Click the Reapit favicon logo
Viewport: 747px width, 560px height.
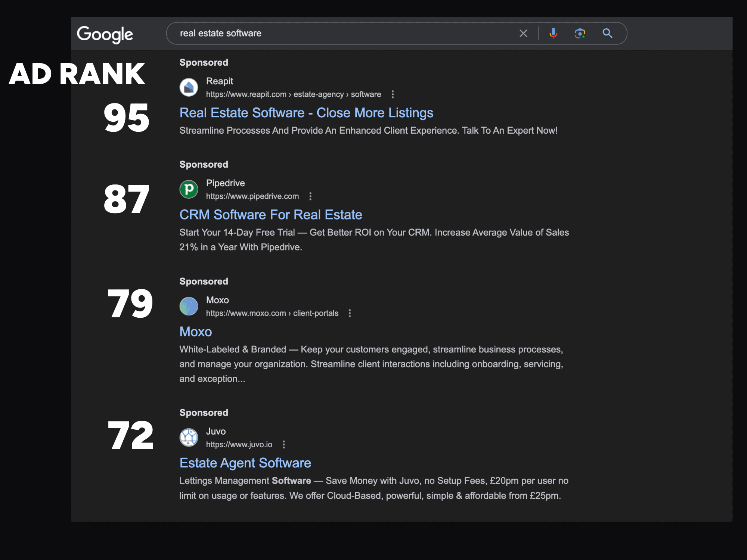click(189, 87)
